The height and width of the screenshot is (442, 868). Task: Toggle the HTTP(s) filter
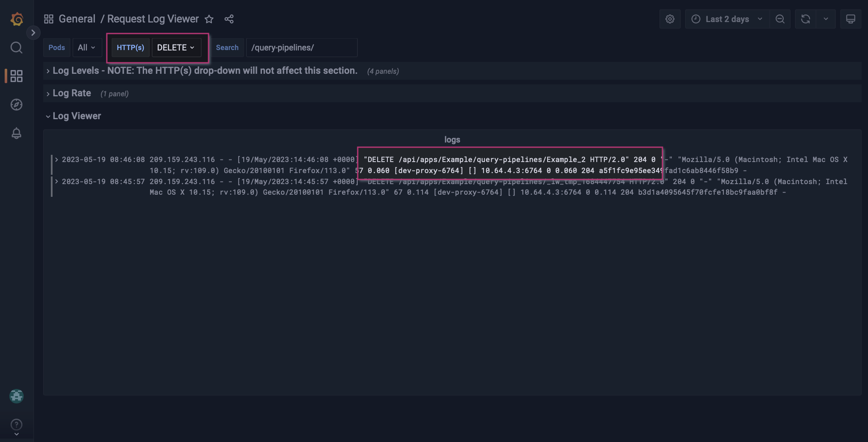point(130,48)
